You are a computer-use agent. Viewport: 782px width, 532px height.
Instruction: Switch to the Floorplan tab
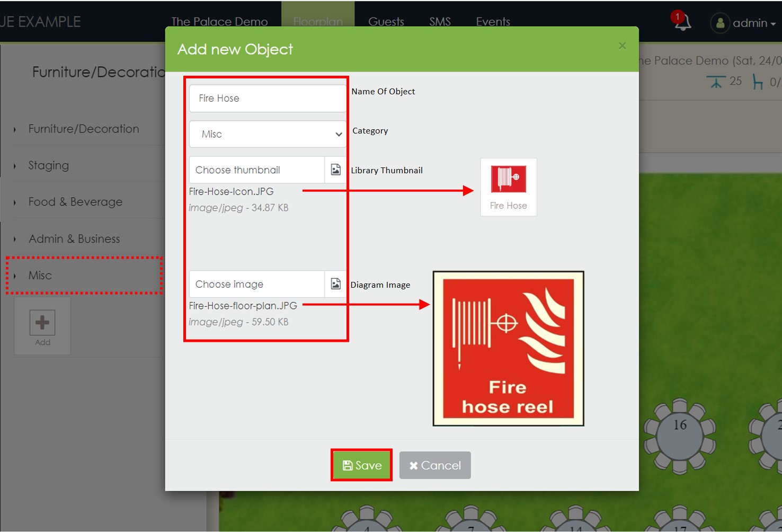point(318,22)
